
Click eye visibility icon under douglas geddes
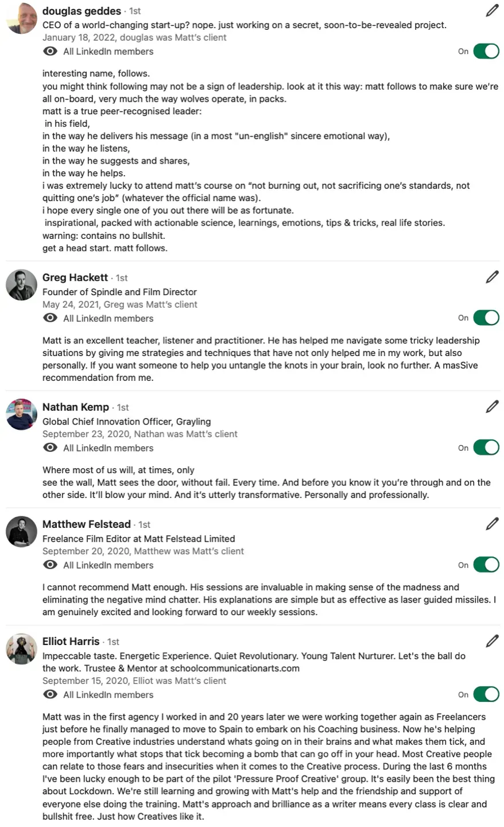[51, 51]
